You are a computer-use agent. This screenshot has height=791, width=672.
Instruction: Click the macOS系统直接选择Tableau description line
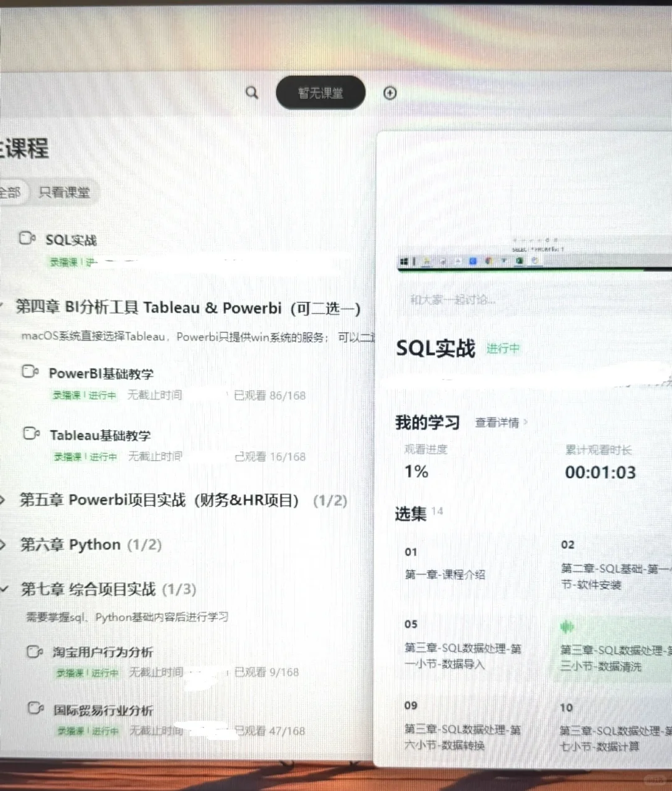(198, 337)
